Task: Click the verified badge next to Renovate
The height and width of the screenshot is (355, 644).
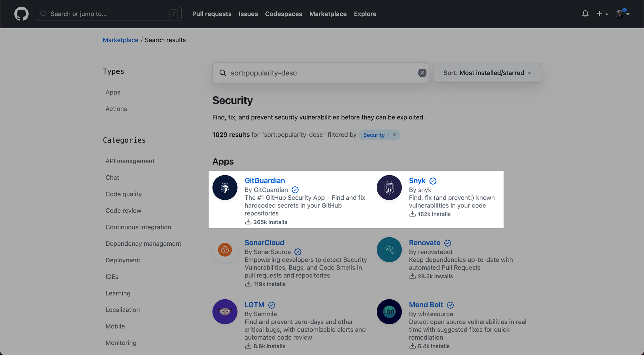Action: point(448,243)
